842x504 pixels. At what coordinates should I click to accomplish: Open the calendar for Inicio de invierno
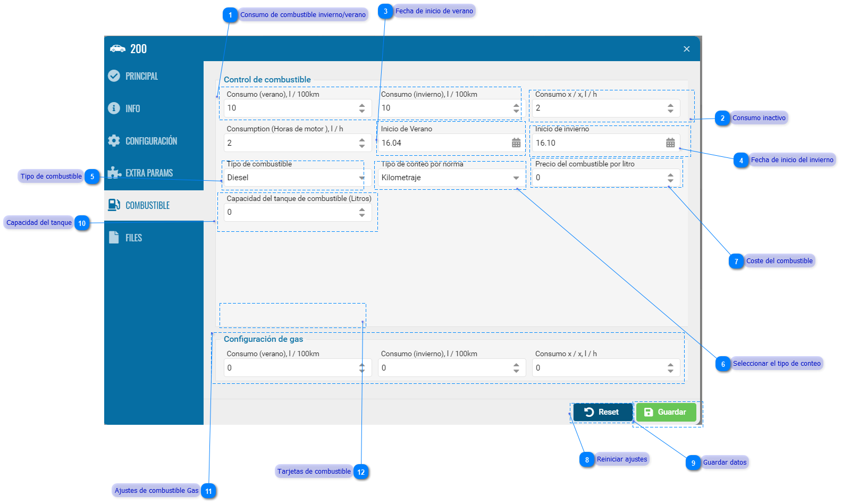pyautogui.click(x=670, y=143)
